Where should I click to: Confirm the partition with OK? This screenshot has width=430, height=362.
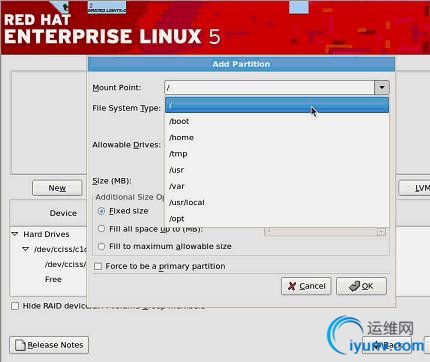pyautogui.click(x=361, y=286)
